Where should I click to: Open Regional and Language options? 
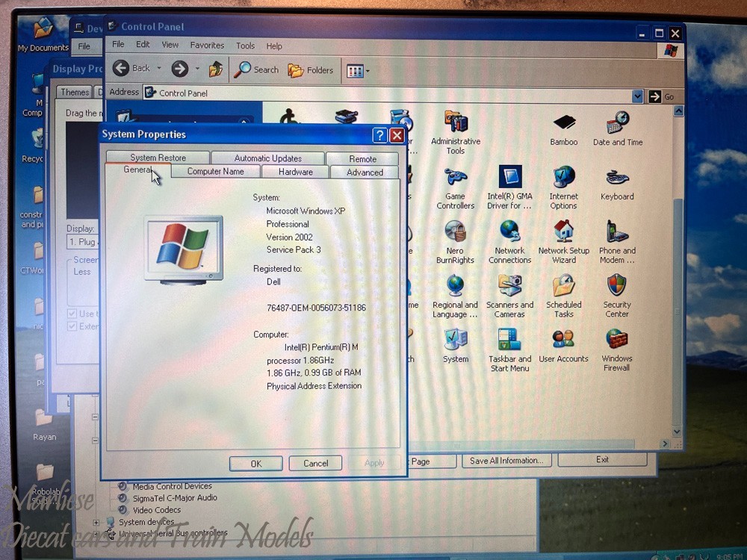click(x=455, y=296)
